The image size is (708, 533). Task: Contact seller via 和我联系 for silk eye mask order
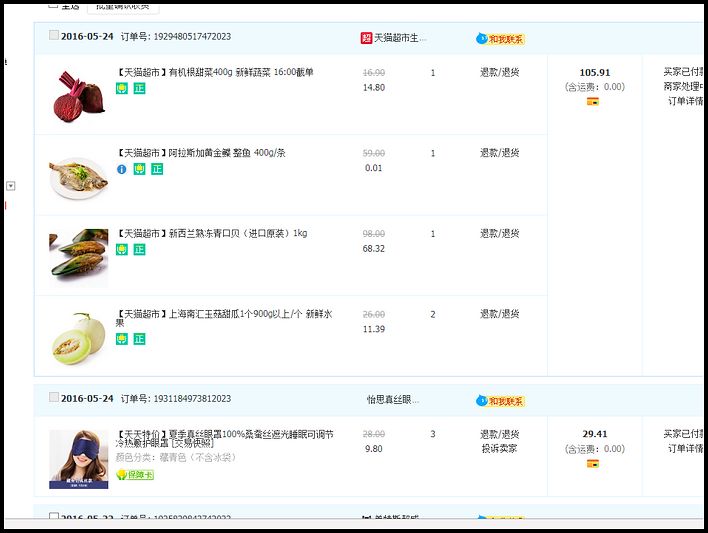[x=500, y=401]
